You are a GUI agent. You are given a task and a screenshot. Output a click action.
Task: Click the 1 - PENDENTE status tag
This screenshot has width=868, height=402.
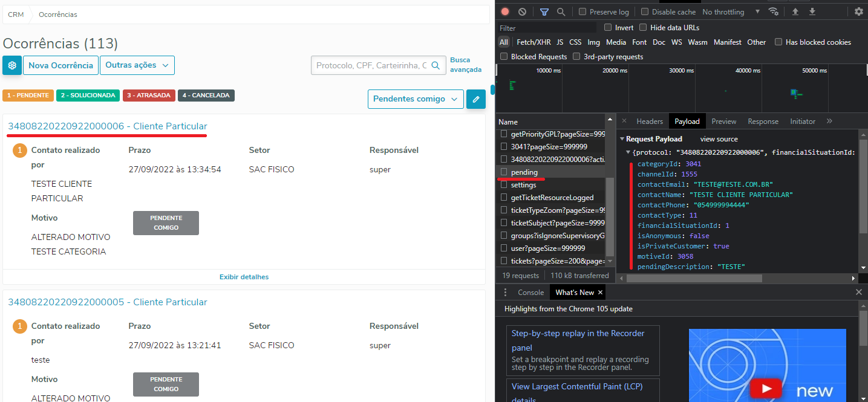pyautogui.click(x=28, y=96)
